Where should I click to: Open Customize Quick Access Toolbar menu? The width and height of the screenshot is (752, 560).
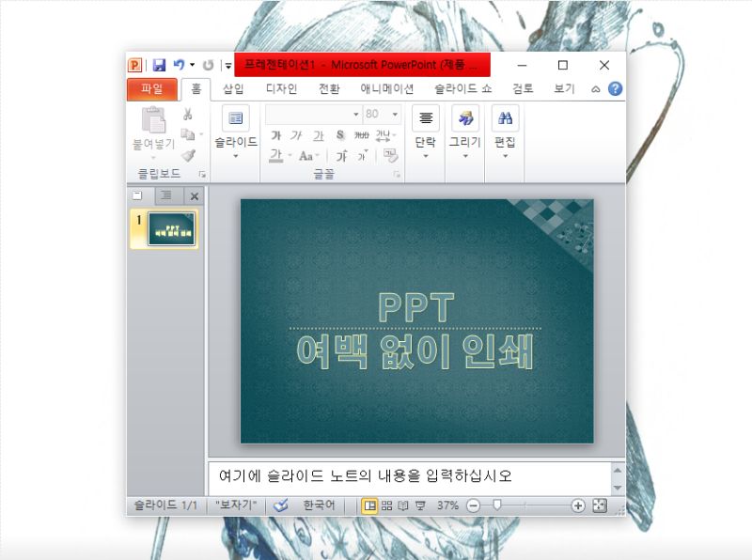coord(228,66)
